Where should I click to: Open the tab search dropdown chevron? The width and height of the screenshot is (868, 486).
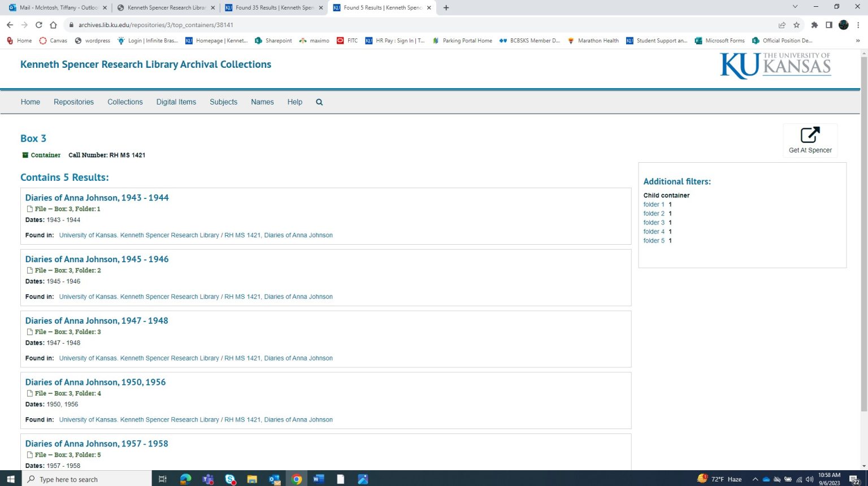[795, 7]
